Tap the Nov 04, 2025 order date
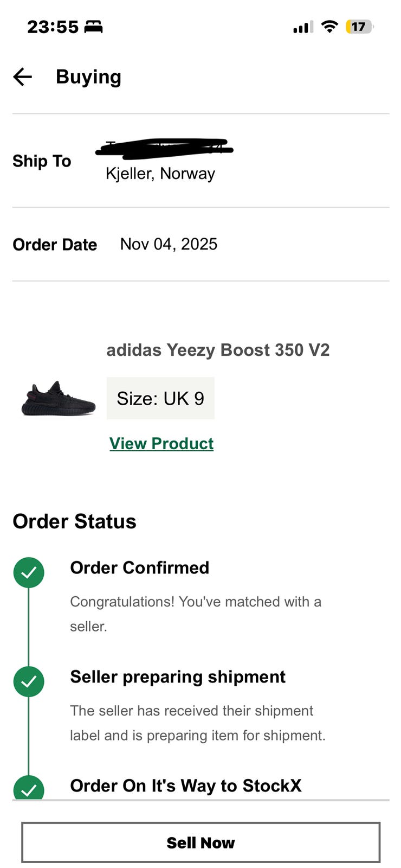The width and height of the screenshot is (401, 868). (x=169, y=244)
